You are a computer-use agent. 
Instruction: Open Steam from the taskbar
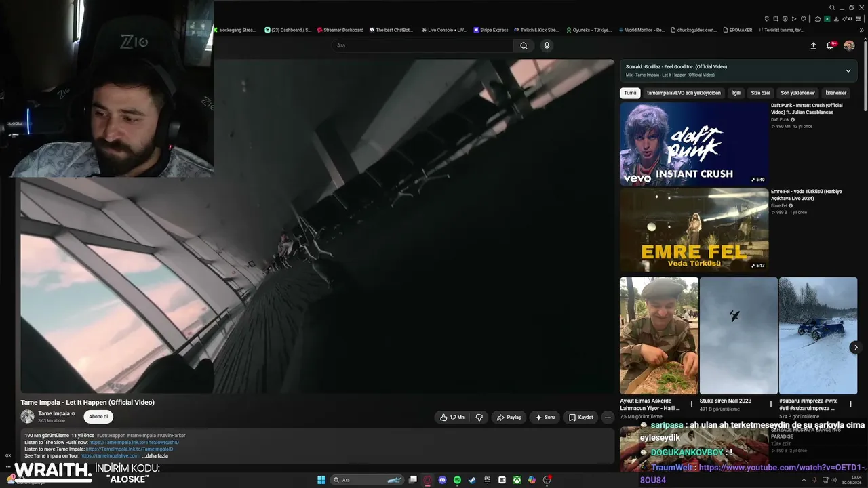472,480
